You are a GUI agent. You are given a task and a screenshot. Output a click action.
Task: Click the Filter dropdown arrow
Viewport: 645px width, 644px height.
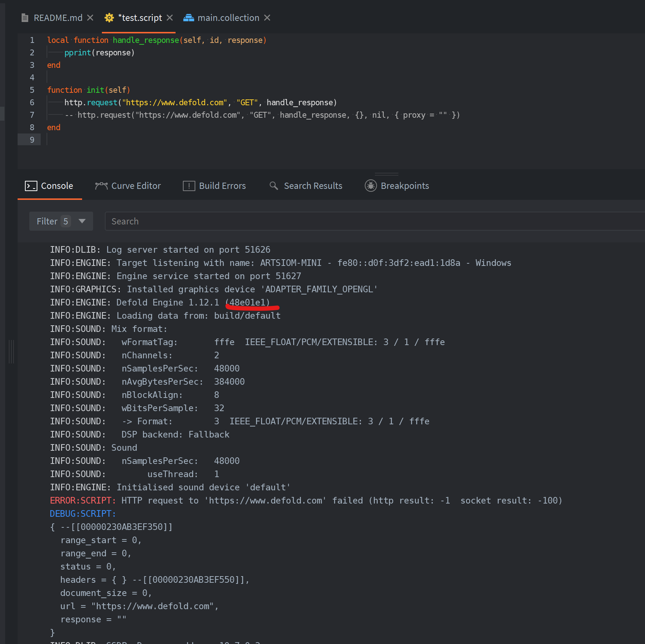point(82,221)
